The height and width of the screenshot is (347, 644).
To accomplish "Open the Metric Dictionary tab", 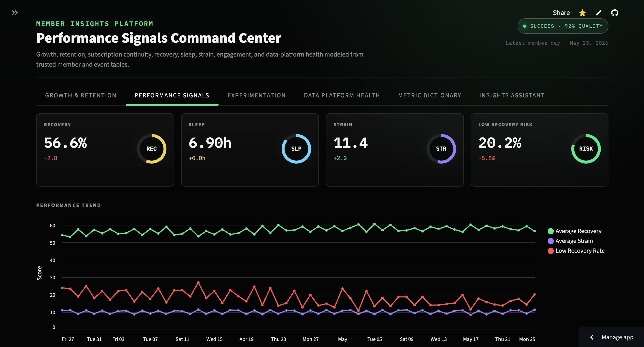I will click(429, 95).
